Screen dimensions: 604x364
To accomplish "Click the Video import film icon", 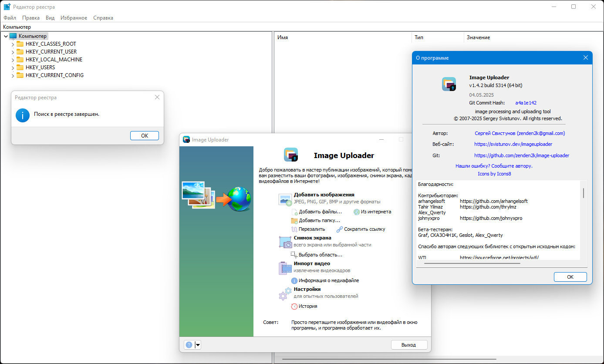I will point(285,268).
